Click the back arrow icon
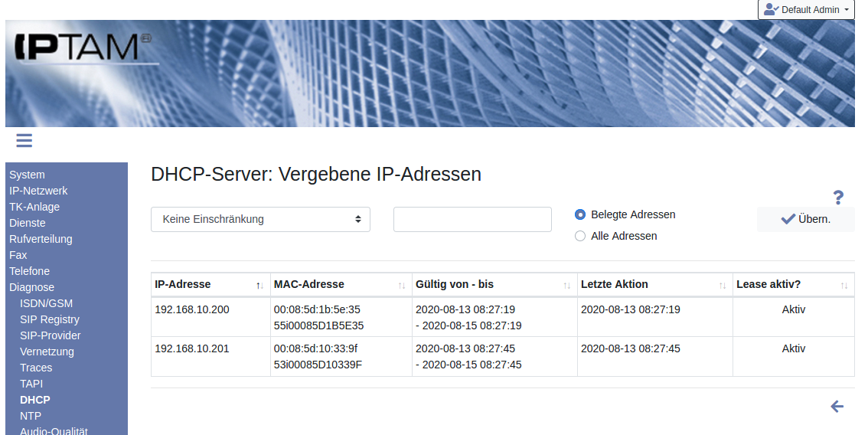The width and height of the screenshot is (868, 435). [x=837, y=407]
